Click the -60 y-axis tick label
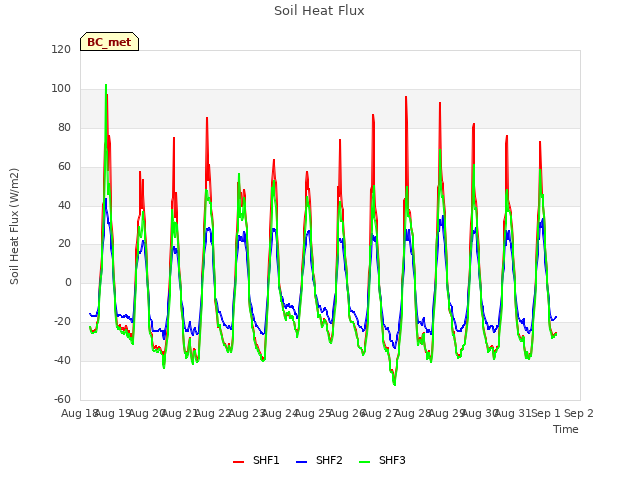This screenshot has height=480, width=640. coord(62,399)
